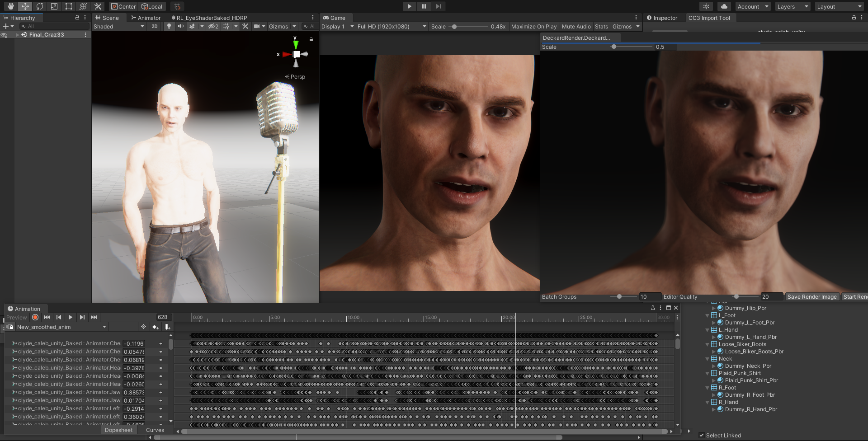The height and width of the screenshot is (441, 868).
Task: Show Stats in Game view
Action: 601,26
